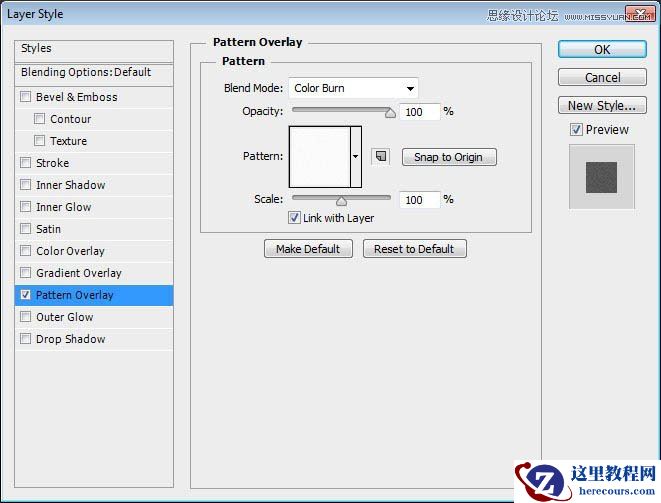Tick the Stroke effect checkbox

tap(26, 162)
